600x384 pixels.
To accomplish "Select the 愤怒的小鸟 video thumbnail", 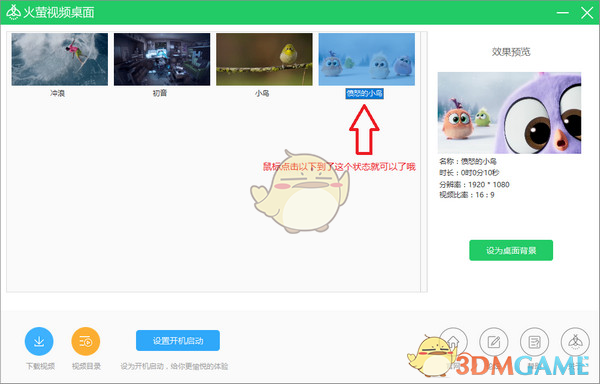I will point(367,59).
